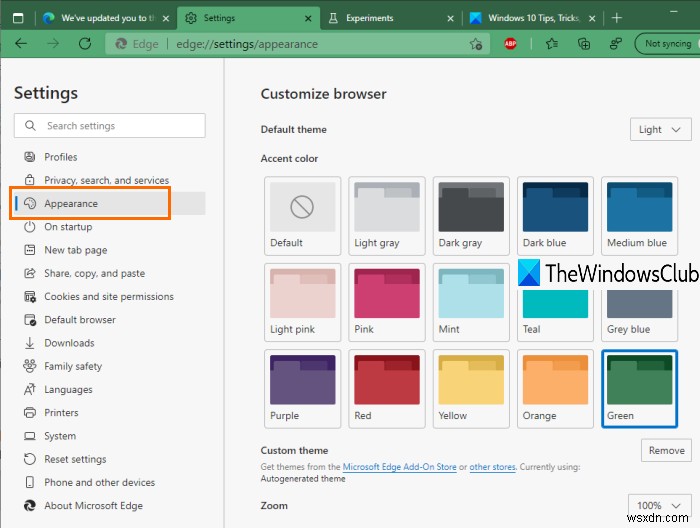Image resolution: width=700 pixels, height=528 pixels.
Task: Switch to the Experiments tab
Action: tap(390, 18)
